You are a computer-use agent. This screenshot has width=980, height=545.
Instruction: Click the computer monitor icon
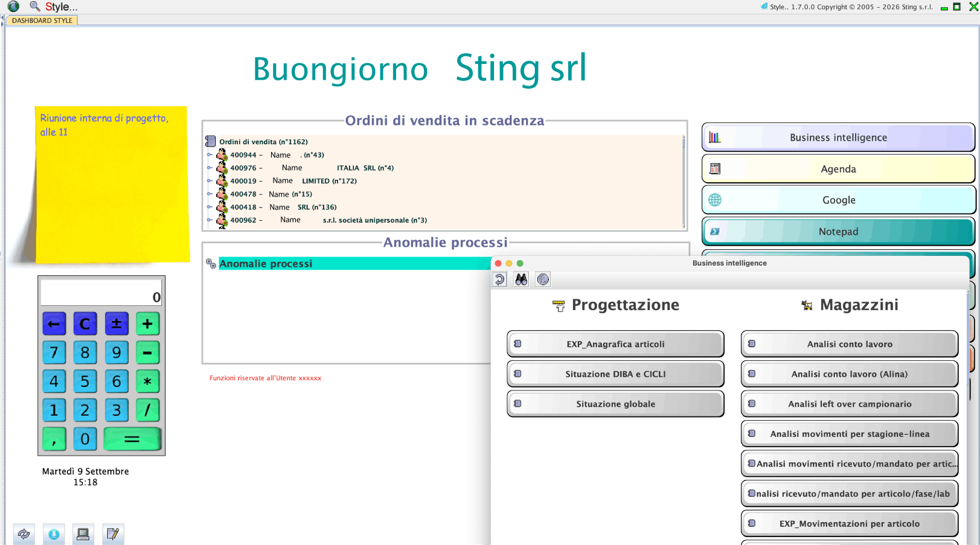tap(83, 534)
